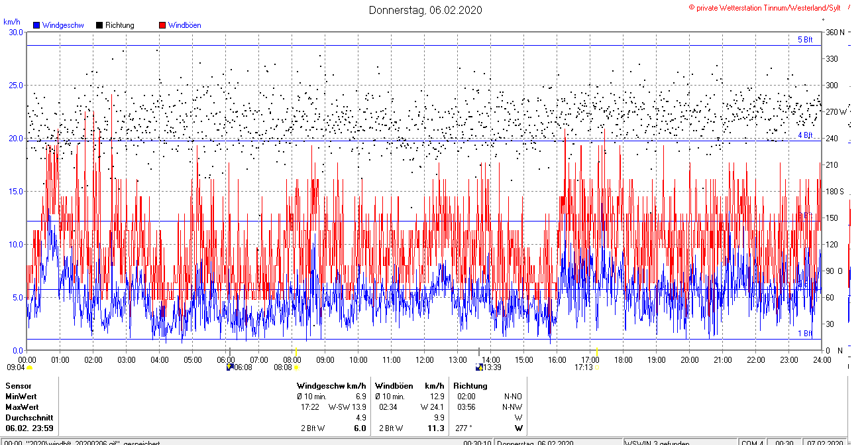Click the 'WSWIN 3 gefunden' status entry

(x=657, y=442)
